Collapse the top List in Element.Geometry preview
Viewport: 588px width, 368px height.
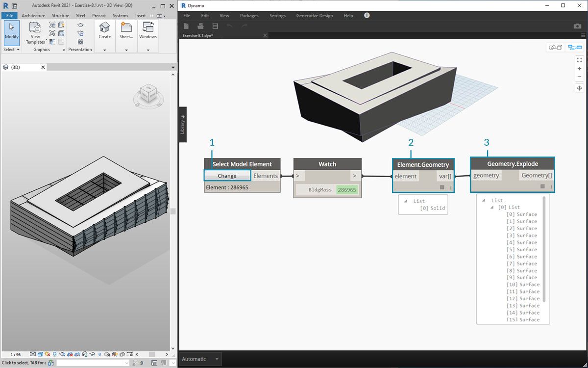(x=406, y=201)
